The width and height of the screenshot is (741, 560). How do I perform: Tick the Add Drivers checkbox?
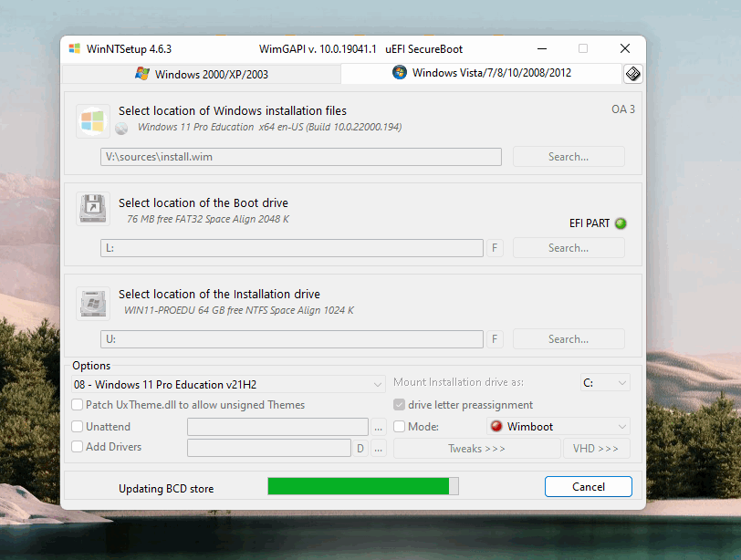click(x=77, y=447)
